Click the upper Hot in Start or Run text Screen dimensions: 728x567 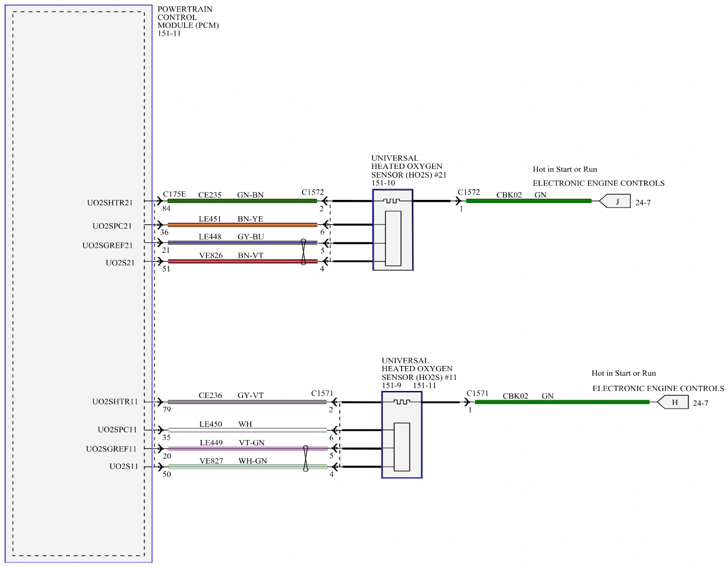click(x=565, y=170)
